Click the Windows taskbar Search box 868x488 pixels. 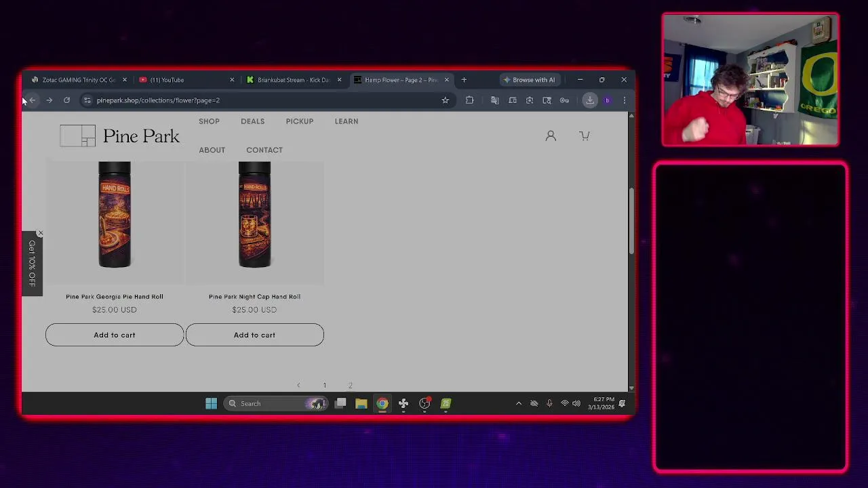click(275, 403)
